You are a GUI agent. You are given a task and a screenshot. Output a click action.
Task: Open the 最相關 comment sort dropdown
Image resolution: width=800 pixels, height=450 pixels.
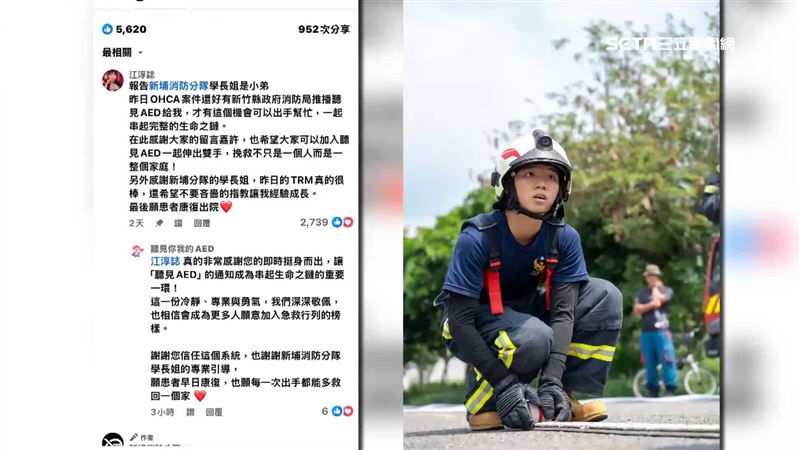(122, 52)
